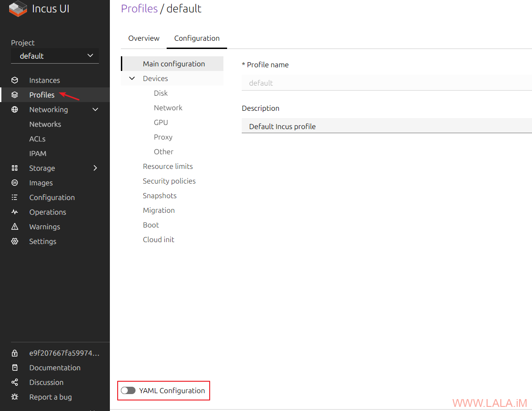Open the ACLs networking page
Viewport: 532px width, 411px height.
(38, 139)
